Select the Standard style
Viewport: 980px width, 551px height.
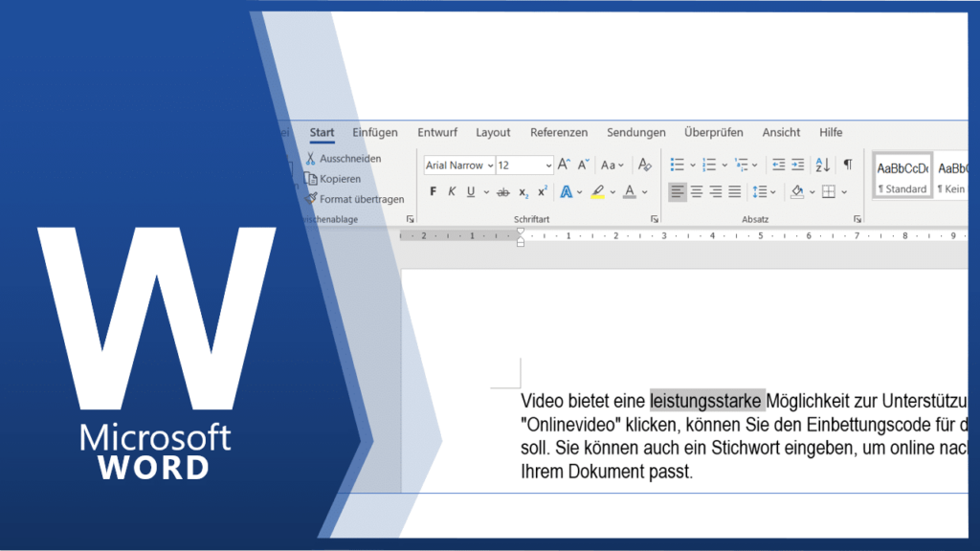click(902, 177)
